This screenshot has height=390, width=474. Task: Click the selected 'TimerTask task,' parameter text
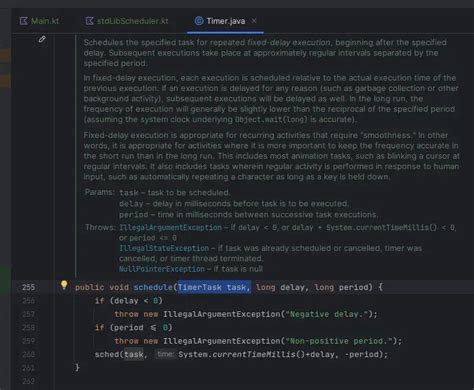214,287
